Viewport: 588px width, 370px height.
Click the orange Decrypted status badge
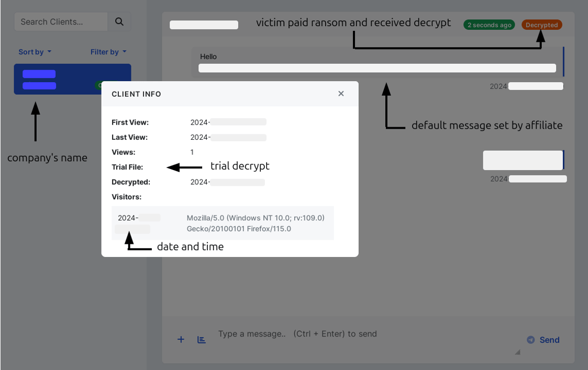tap(541, 25)
